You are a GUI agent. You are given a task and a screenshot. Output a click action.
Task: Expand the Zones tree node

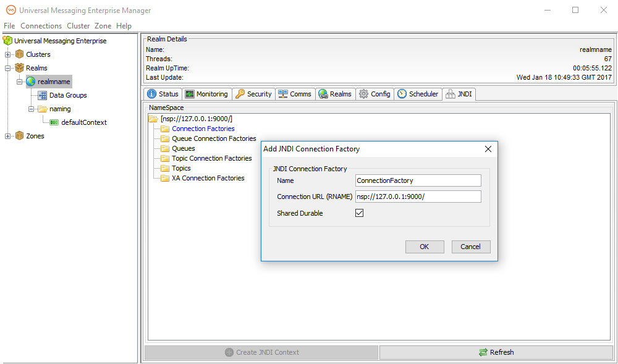pos(7,137)
